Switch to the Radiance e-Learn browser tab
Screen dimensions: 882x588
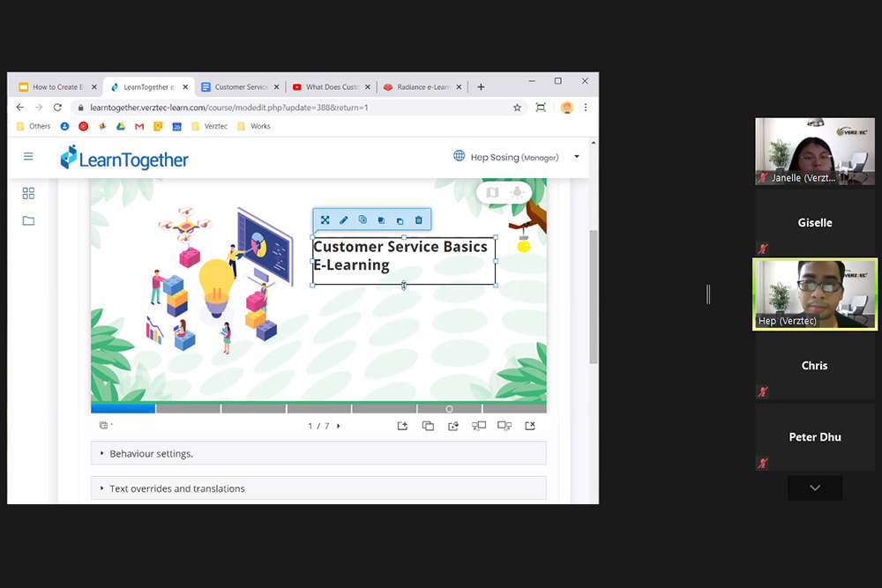pos(421,87)
